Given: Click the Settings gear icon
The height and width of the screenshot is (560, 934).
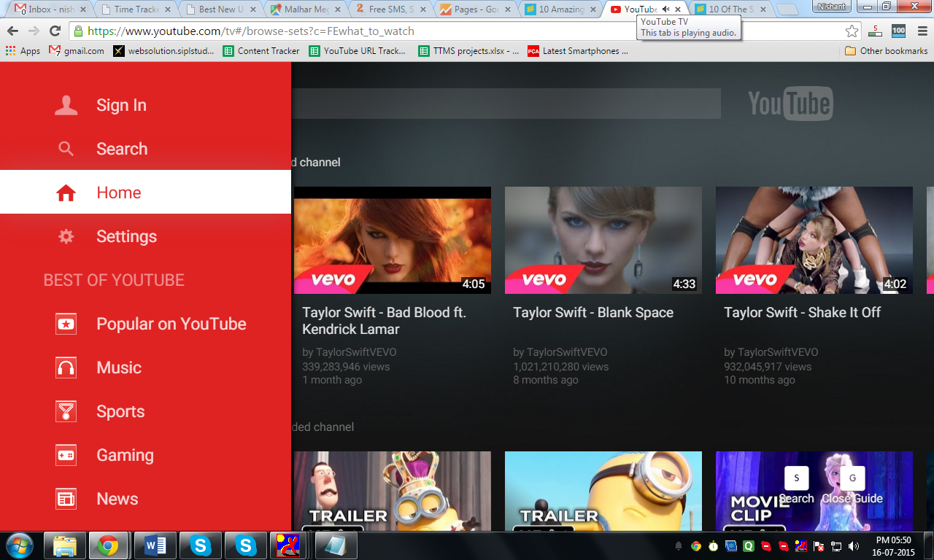Looking at the screenshot, I should click(x=66, y=236).
